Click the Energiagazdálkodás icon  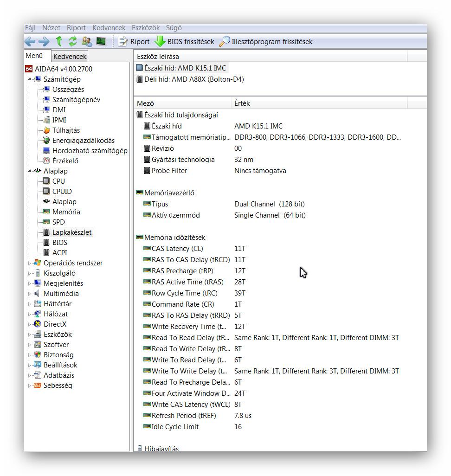tap(46, 141)
